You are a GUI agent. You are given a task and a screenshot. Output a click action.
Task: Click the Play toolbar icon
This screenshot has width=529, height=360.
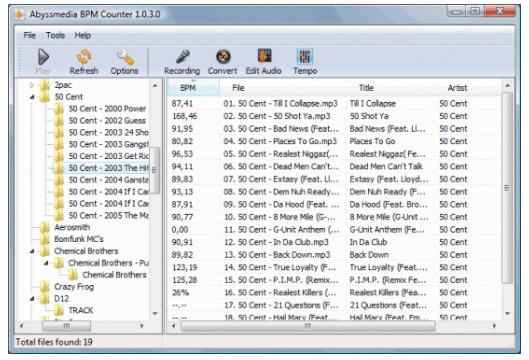coord(43,57)
